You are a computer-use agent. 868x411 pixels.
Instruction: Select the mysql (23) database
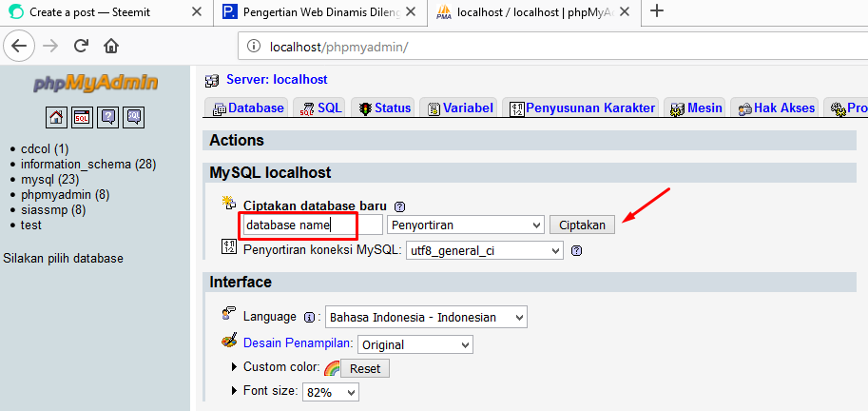(x=49, y=180)
